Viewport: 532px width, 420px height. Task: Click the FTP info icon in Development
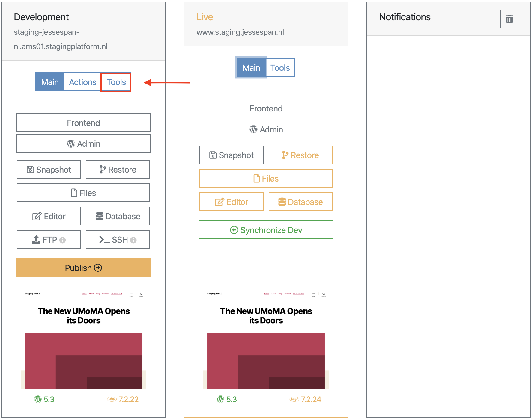coord(62,240)
